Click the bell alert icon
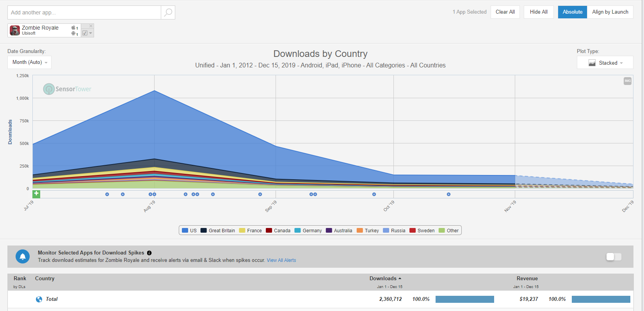644x311 pixels. click(x=23, y=256)
